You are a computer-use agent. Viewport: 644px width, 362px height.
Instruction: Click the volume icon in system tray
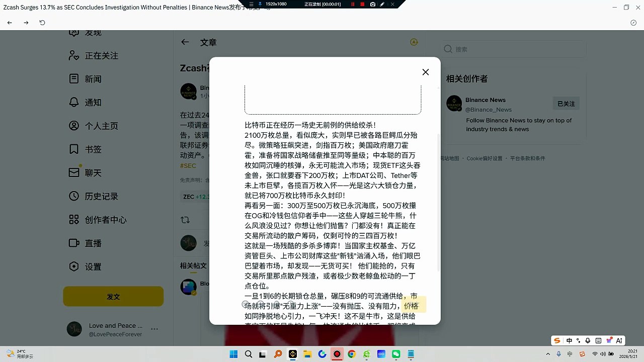click(x=603, y=354)
